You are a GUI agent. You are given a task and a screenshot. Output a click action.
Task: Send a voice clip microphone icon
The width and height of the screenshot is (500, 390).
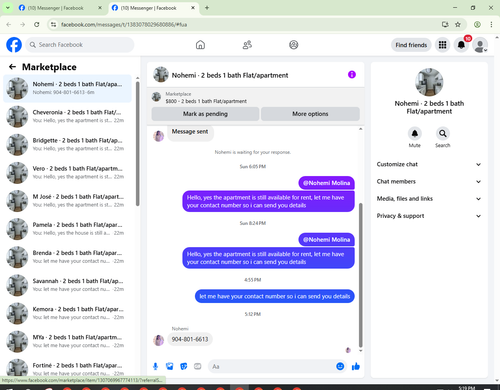[x=155, y=366]
